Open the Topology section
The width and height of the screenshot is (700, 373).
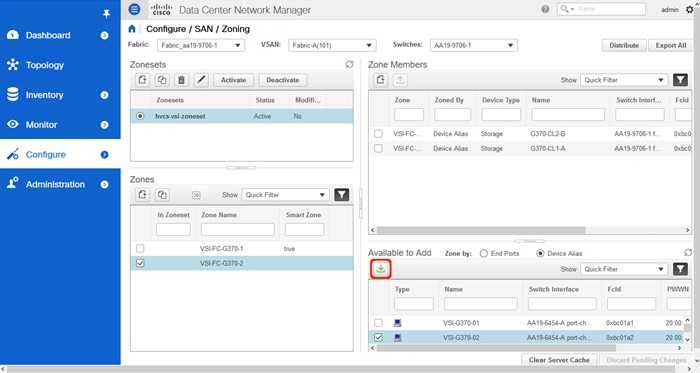45,65
